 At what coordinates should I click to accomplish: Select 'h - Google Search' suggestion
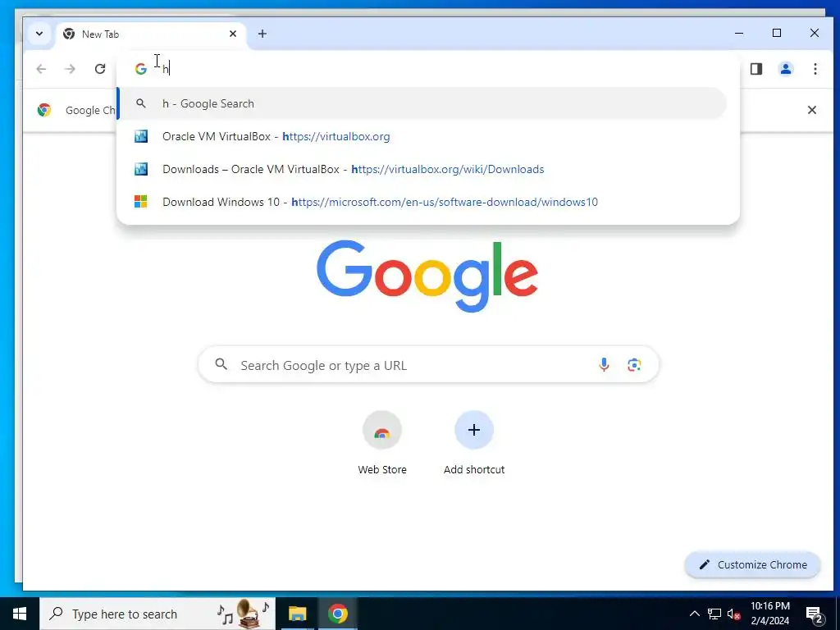[x=422, y=103]
